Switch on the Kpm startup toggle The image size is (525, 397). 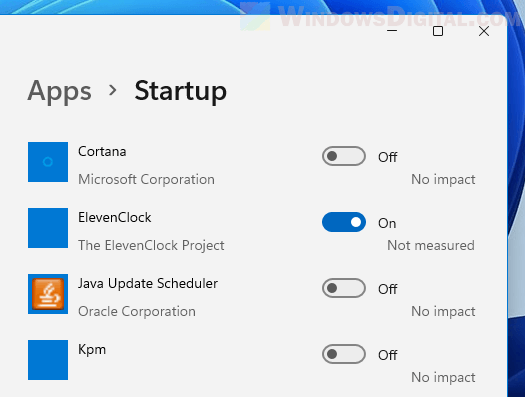tap(344, 354)
